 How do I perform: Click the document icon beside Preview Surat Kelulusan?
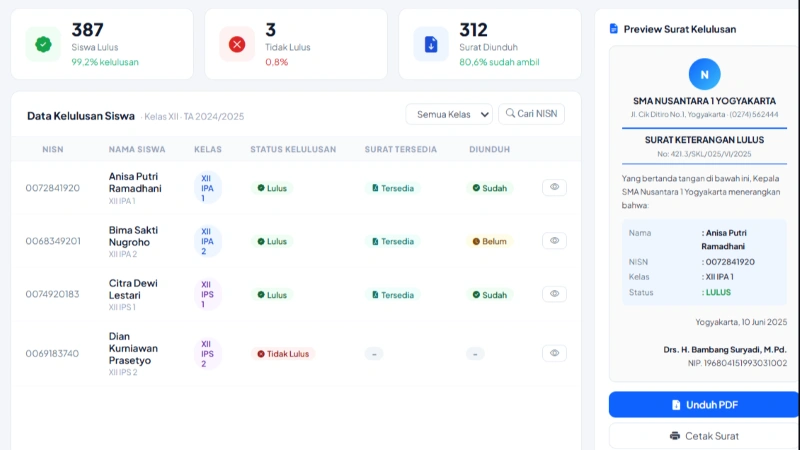[614, 29]
